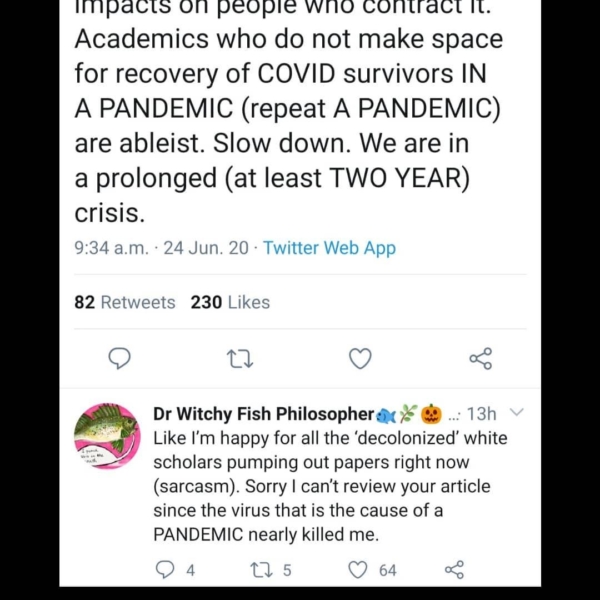Image resolution: width=600 pixels, height=600 pixels.
Task: Click the retweet icon under main tweet
Action: coord(240,358)
